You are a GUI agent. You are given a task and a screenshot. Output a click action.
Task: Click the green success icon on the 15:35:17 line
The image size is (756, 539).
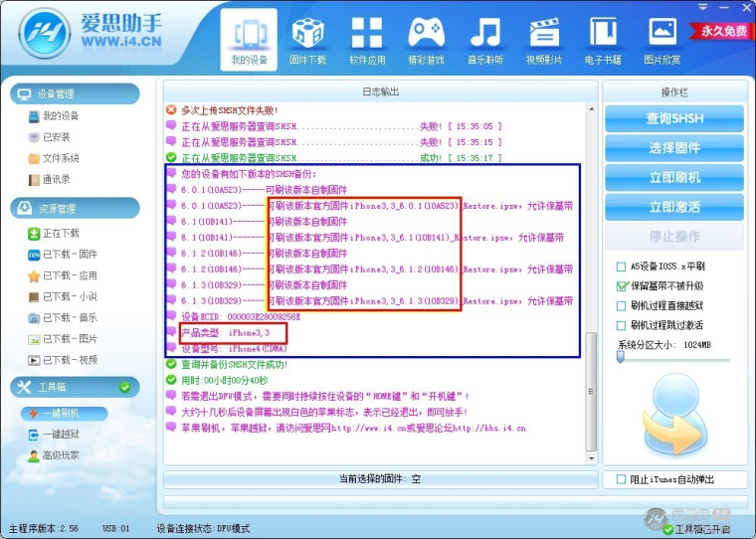[171, 157]
